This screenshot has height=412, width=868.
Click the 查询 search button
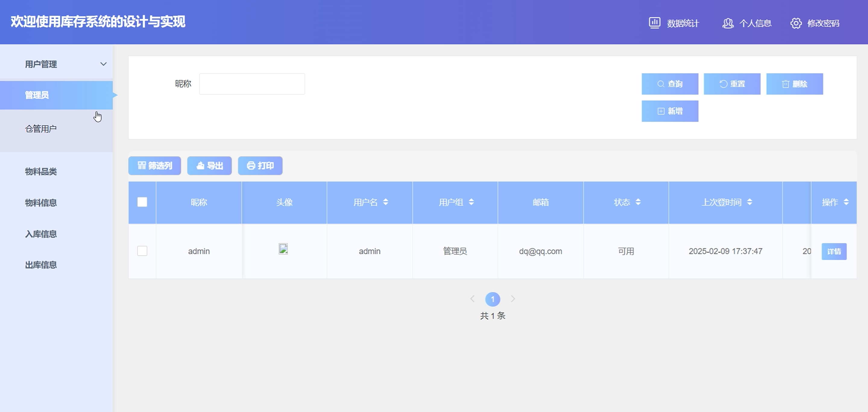click(x=670, y=84)
